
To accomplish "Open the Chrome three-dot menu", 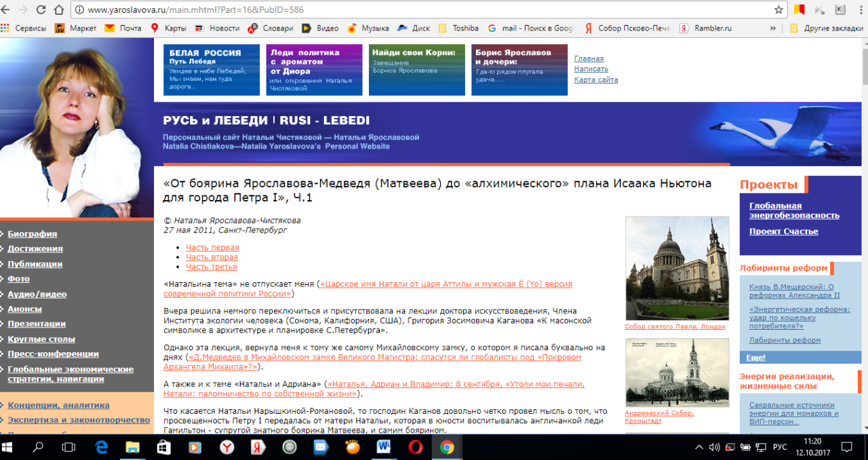I will [859, 10].
